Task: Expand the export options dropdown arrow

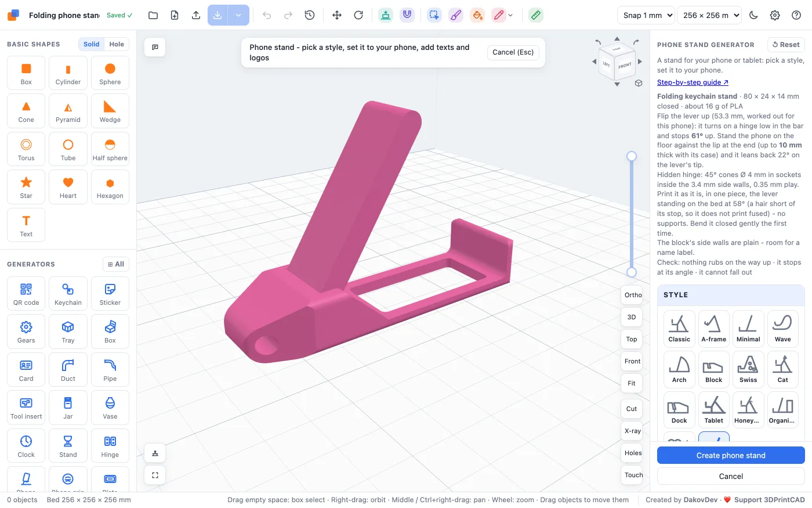Action: [238, 15]
